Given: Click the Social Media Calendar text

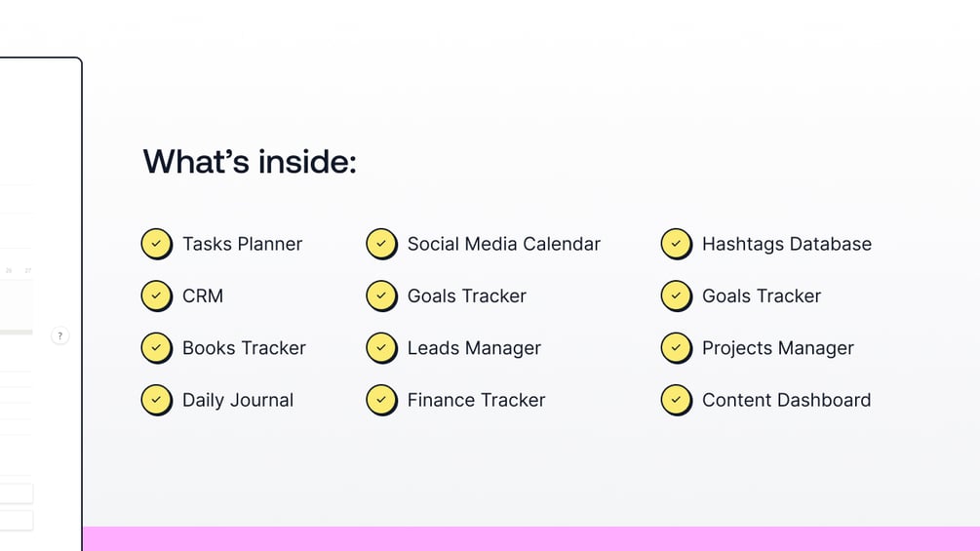Looking at the screenshot, I should pyautogui.click(x=504, y=244).
